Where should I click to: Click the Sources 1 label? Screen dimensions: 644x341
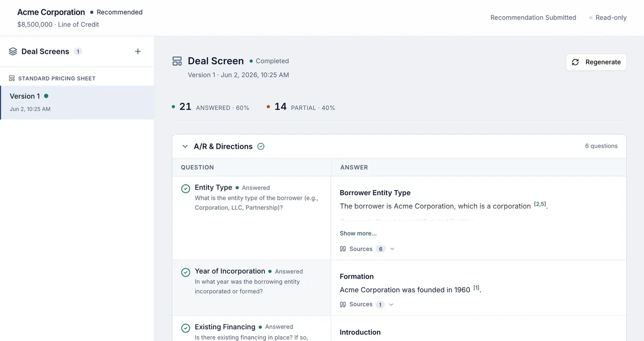coord(361,304)
